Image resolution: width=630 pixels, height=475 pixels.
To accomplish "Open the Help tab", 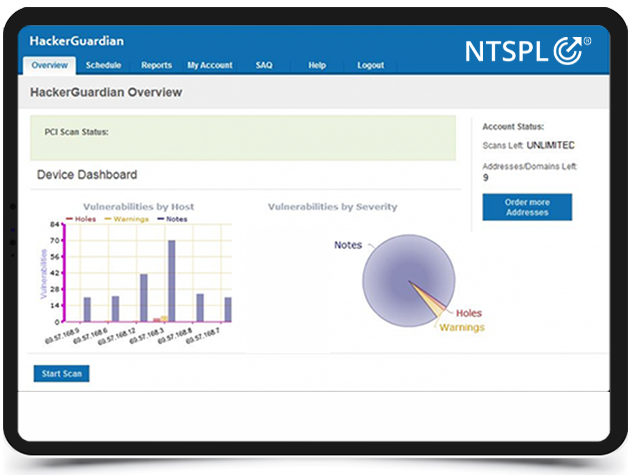I will pos(317,65).
